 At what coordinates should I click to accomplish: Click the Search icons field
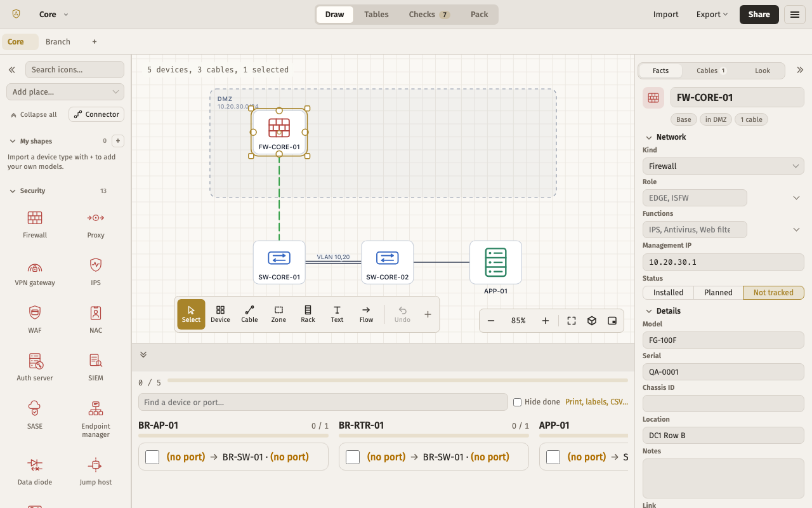[75, 70]
